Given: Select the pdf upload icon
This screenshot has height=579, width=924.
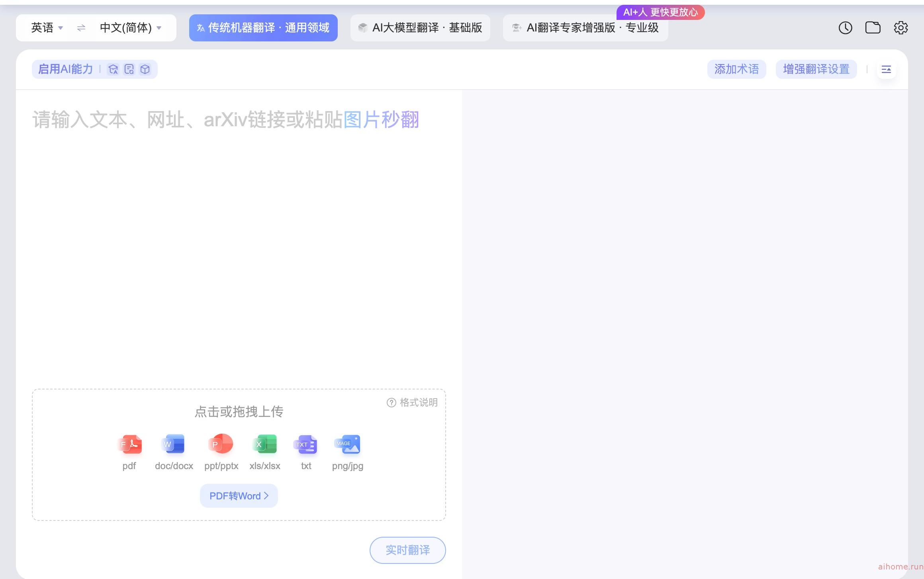Looking at the screenshot, I should pos(130,444).
